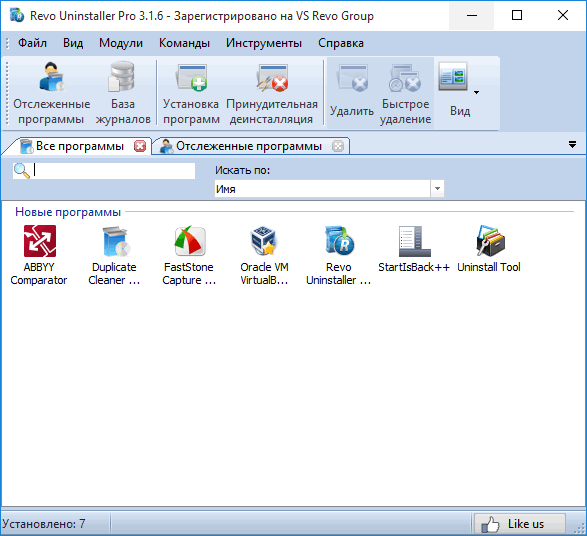Open the Инструменты menu
Image resolution: width=587 pixels, height=536 pixels.
(x=264, y=43)
